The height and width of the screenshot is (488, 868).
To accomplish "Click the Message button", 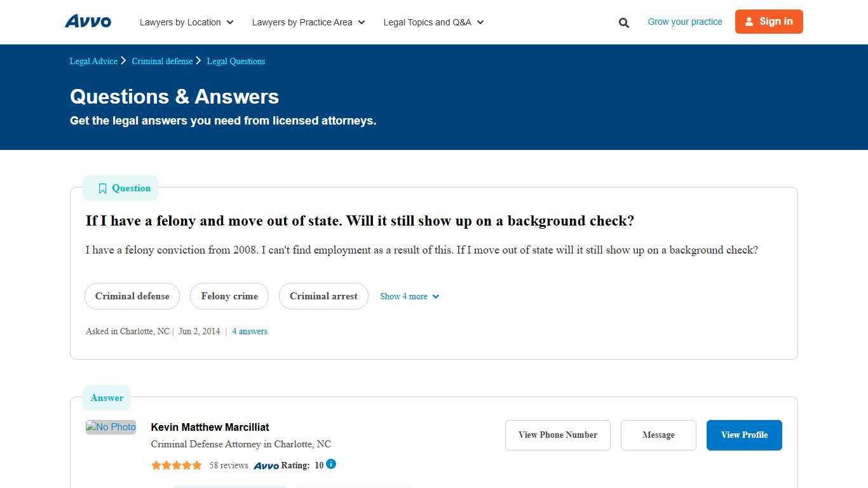I will click(x=658, y=435).
